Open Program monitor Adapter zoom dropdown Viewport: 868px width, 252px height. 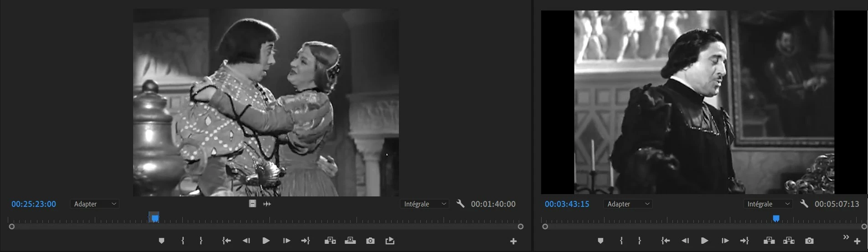(x=628, y=204)
